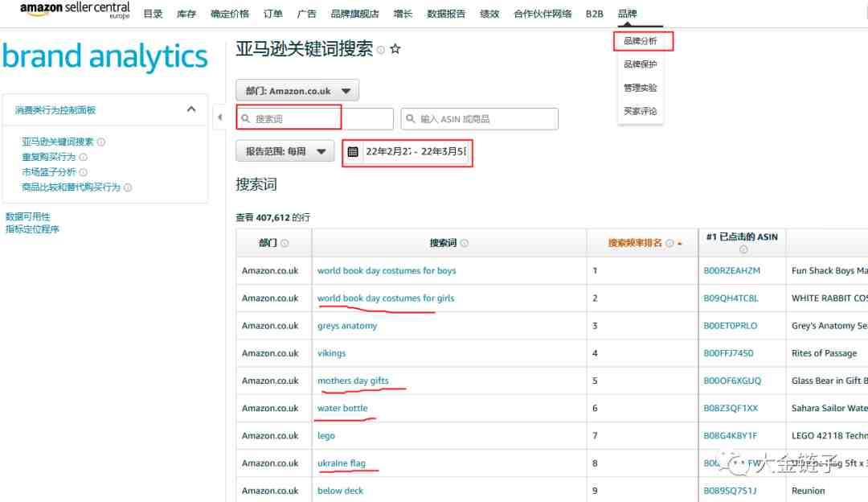Collapse the 消费类行为控制面板 section
The image size is (868, 502).
tap(191, 109)
